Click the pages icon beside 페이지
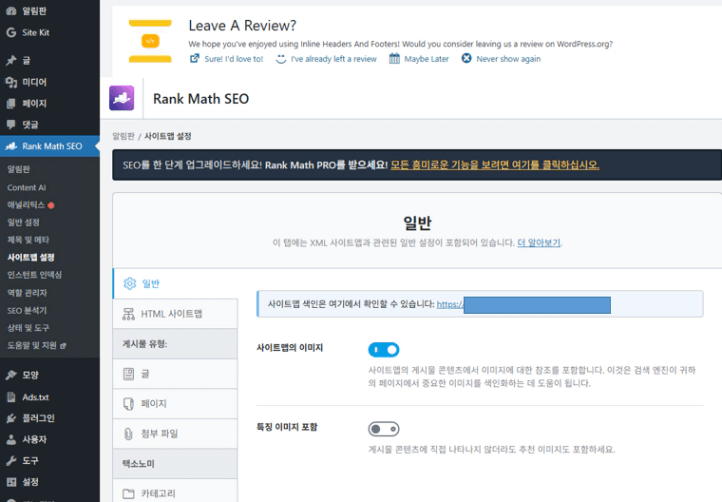The width and height of the screenshot is (722, 502). [11, 103]
